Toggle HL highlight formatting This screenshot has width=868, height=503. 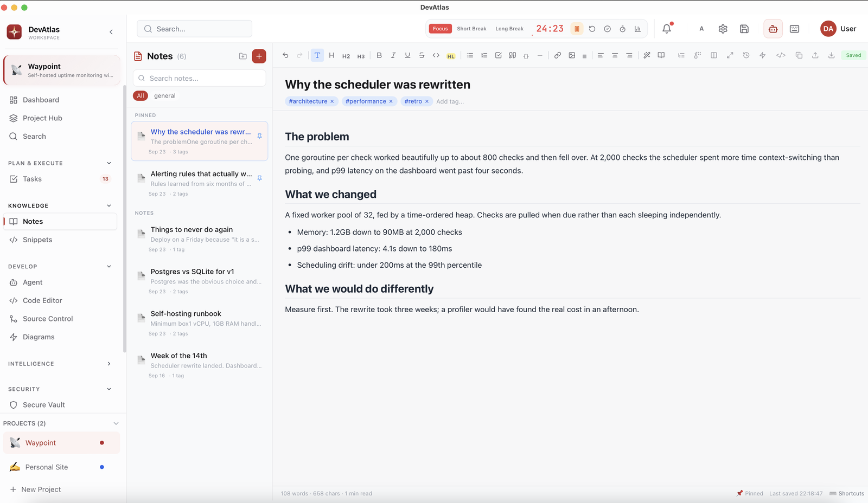(x=451, y=56)
